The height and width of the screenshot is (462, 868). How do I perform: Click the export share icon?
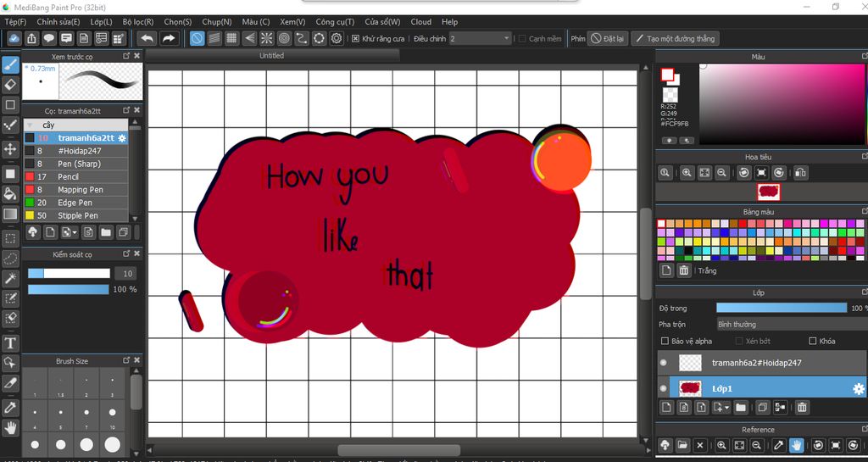(31, 38)
